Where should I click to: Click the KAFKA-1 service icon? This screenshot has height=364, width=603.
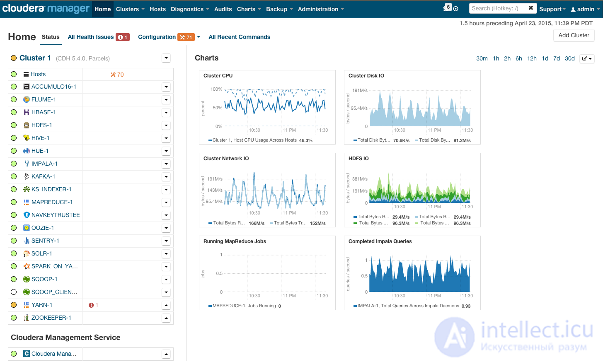point(27,177)
